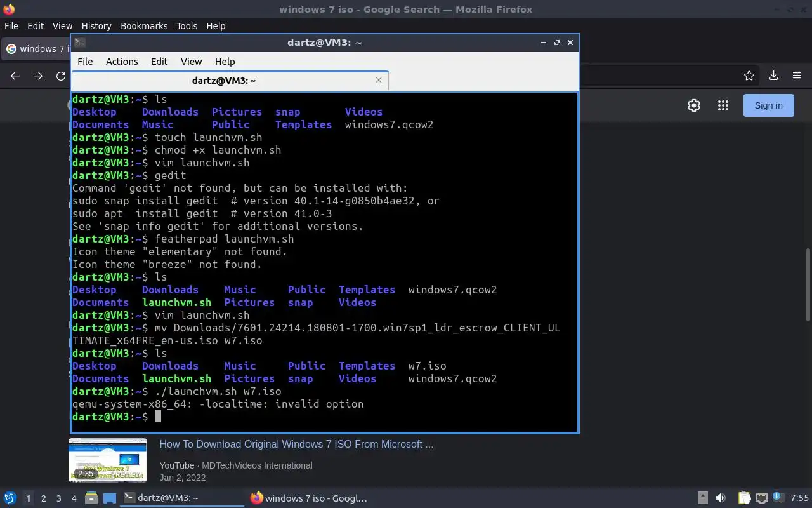Switch to workspace 3 in the panel
This screenshot has width=812, height=508.
pos(59,498)
